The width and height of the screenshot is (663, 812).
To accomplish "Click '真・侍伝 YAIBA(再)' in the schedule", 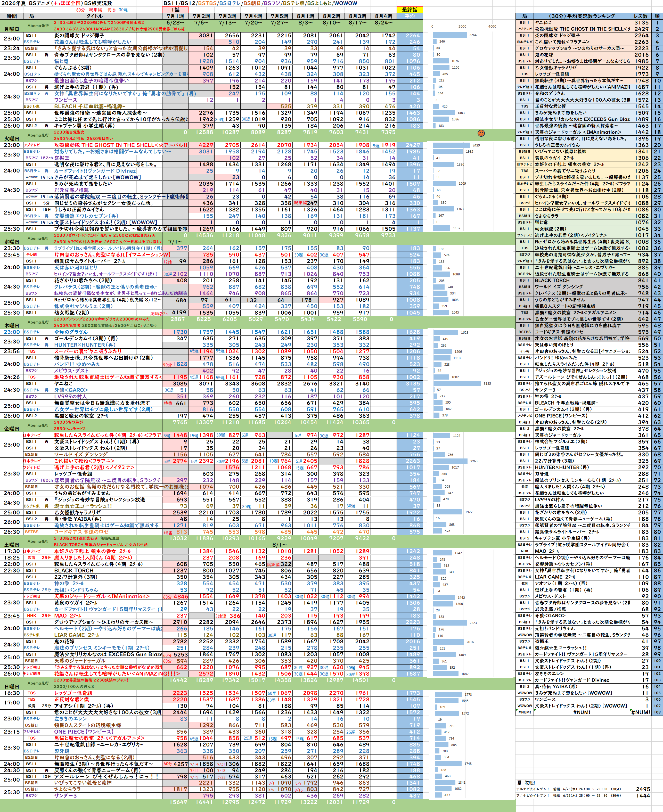I will click(78, 519).
